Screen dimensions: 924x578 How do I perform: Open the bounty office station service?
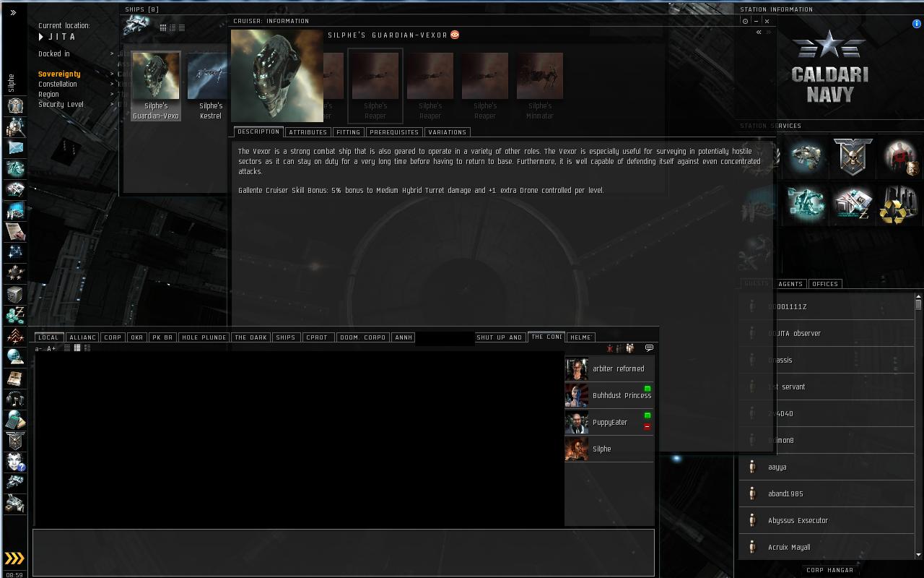click(x=899, y=157)
